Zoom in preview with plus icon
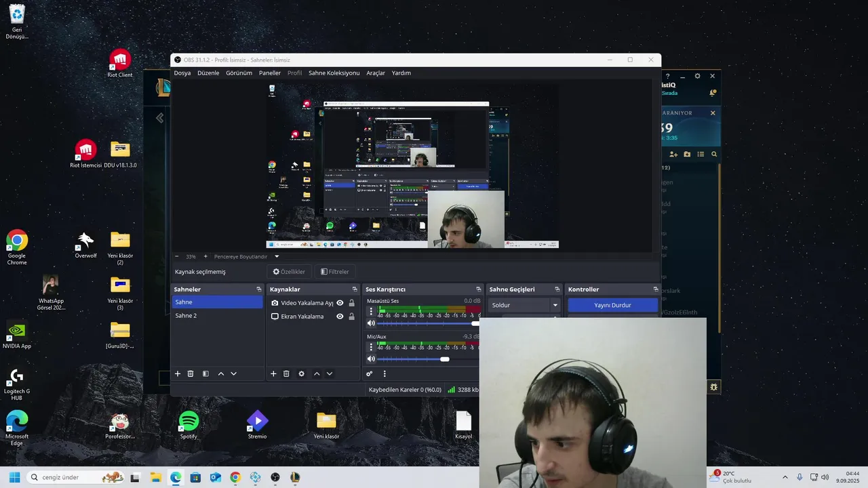This screenshot has width=868, height=488. click(x=205, y=256)
